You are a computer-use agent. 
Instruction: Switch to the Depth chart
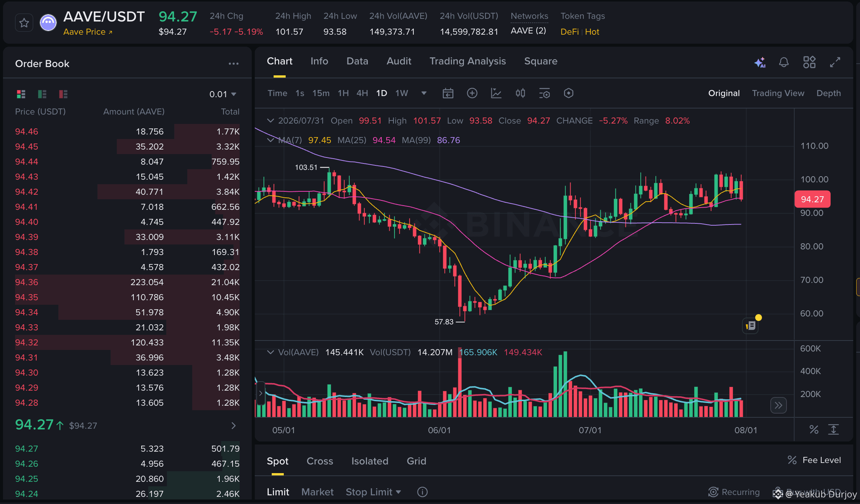click(828, 93)
